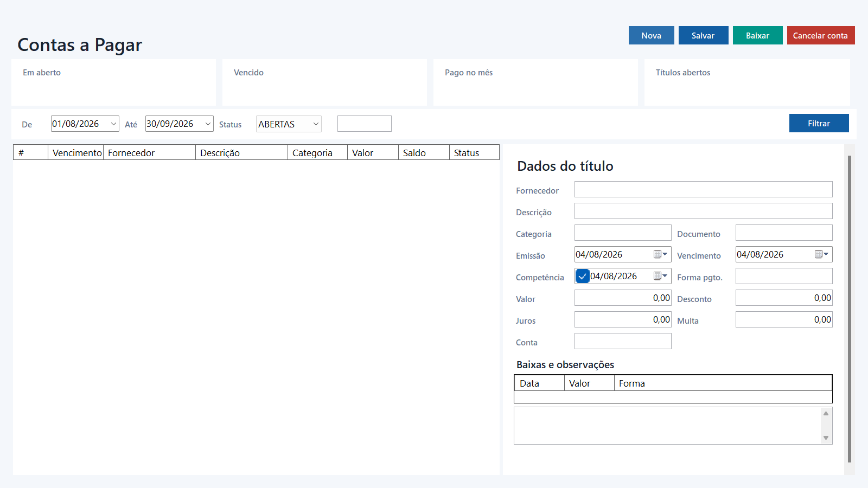
Task: Click the Conta input field
Action: coord(623,341)
